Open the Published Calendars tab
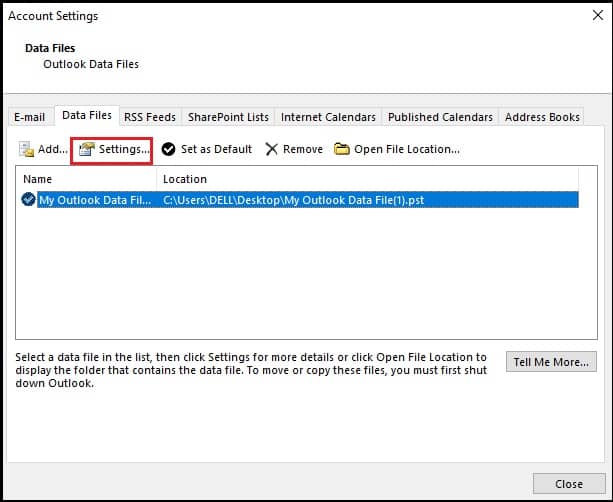This screenshot has height=502, width=613. (x=440, y=117)
